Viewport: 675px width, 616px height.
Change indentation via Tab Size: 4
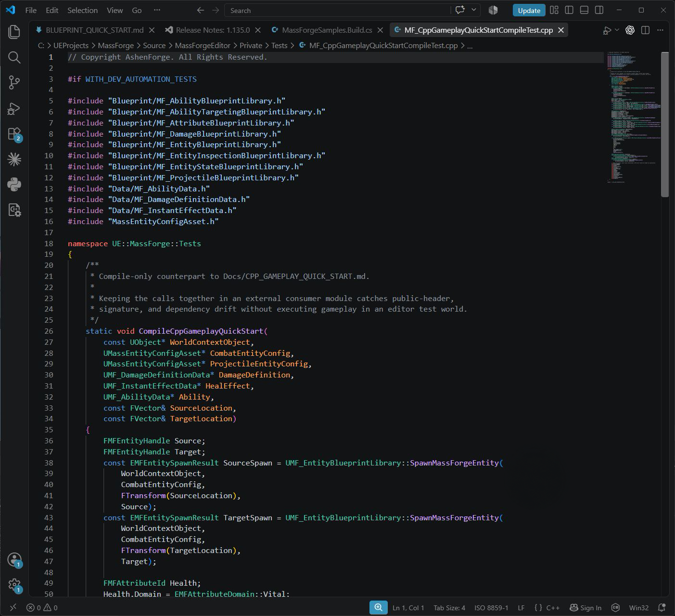(x=449, y=607)
